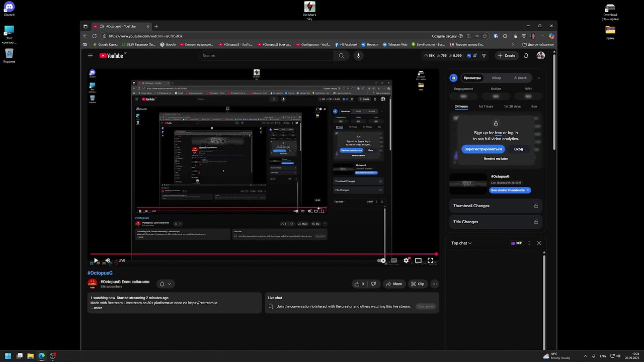Select the Обзор tab in vidIQ panel
Screen dimensions: 644x362
(496, 78)
